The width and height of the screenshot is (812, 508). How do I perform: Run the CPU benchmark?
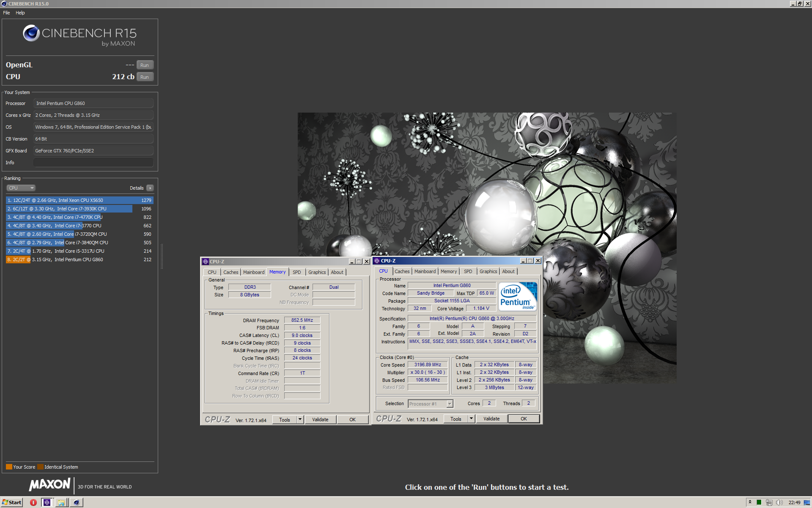145,77
